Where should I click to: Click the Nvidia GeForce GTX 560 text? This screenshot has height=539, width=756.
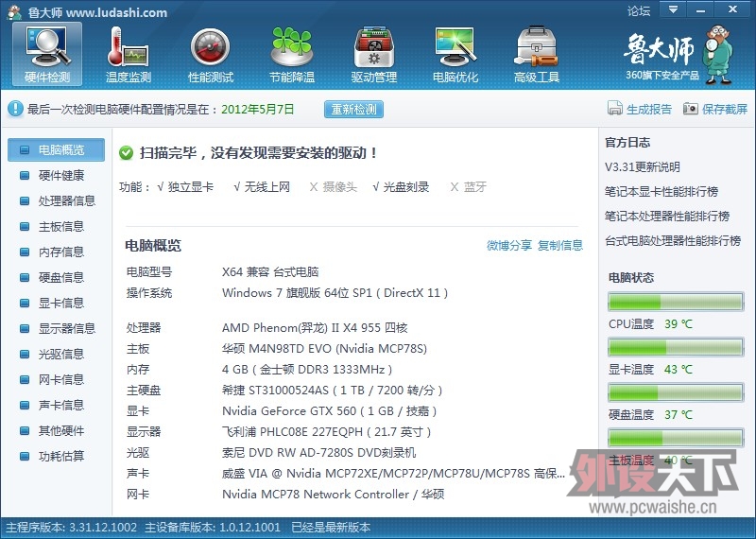pos(329,411)
